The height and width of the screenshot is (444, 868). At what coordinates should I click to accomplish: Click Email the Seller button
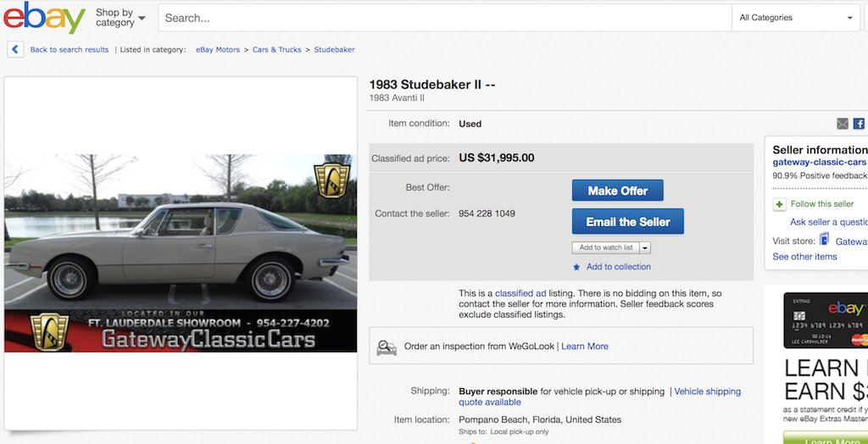[x=627, y=222]
